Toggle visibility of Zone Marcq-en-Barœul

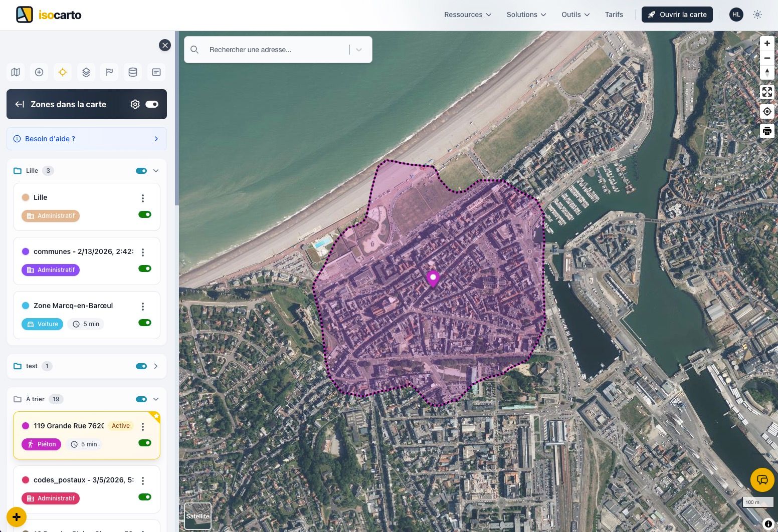(145, 323)
